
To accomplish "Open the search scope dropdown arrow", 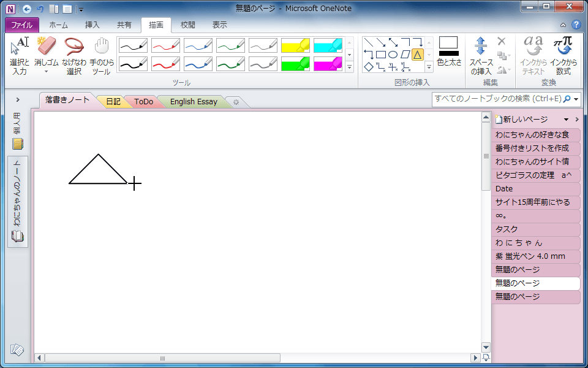I will (576, 99).
